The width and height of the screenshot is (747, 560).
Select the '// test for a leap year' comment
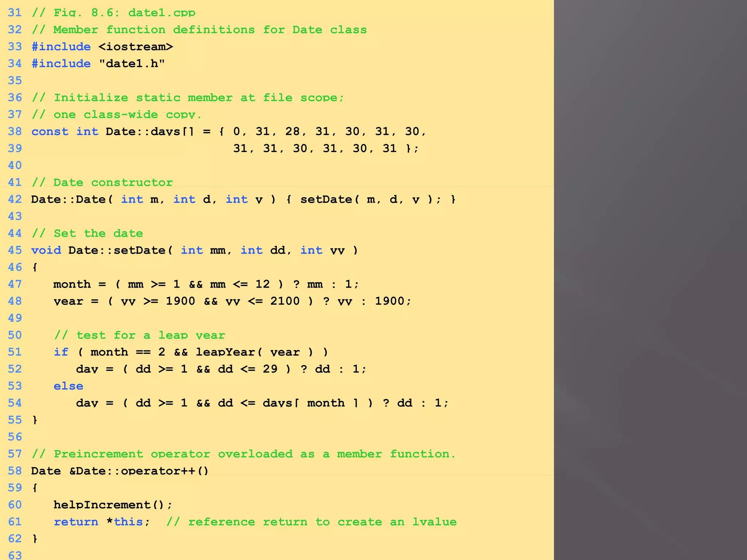click(x=139, y=335)
